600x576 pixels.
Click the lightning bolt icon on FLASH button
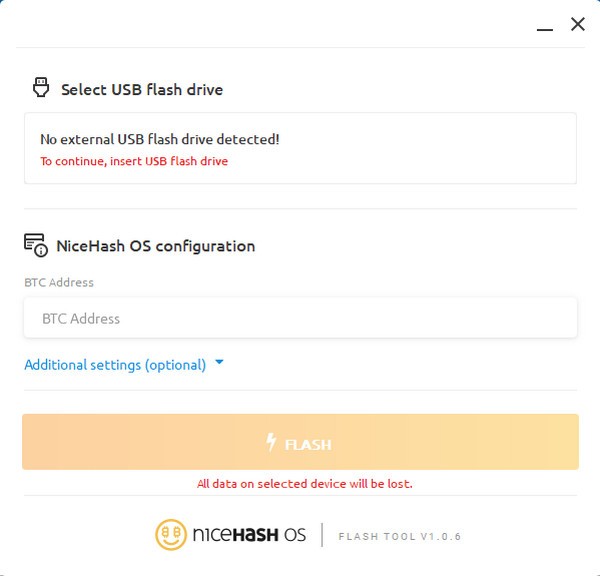[271, 442]
